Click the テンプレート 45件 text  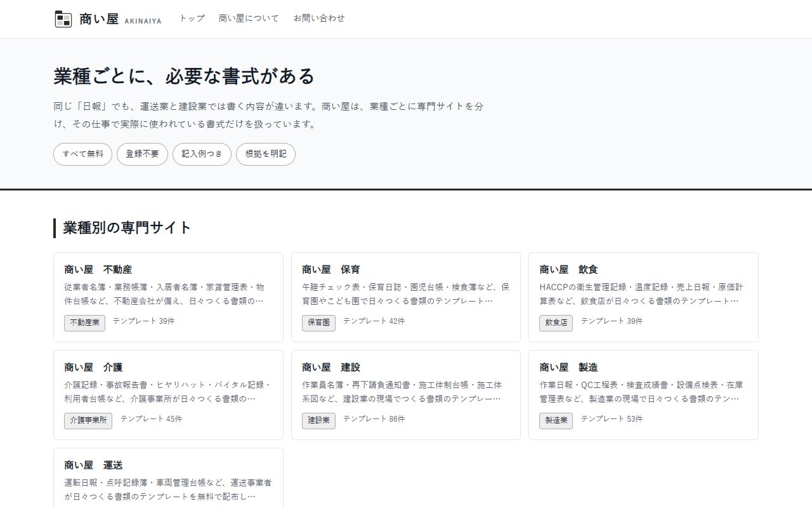(x=151, y=419)
